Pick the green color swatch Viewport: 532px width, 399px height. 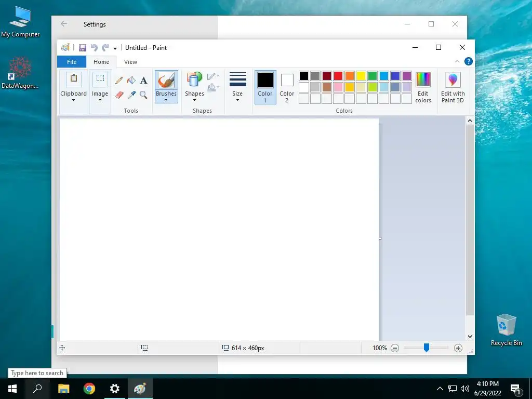click(373, 76)
